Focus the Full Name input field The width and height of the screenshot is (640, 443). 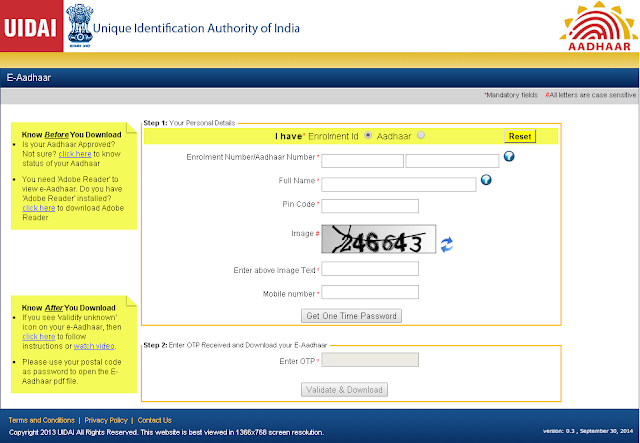pyautogui.click(x=399, y=184)
